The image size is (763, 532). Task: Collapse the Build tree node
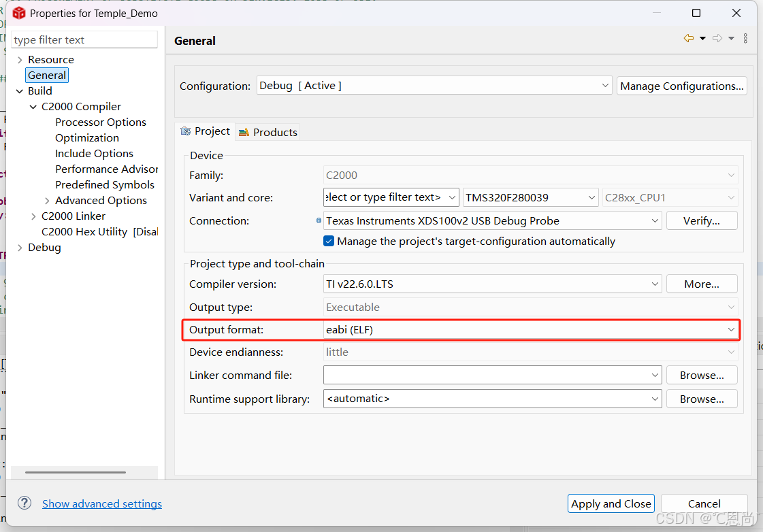[x=20, y=91]
